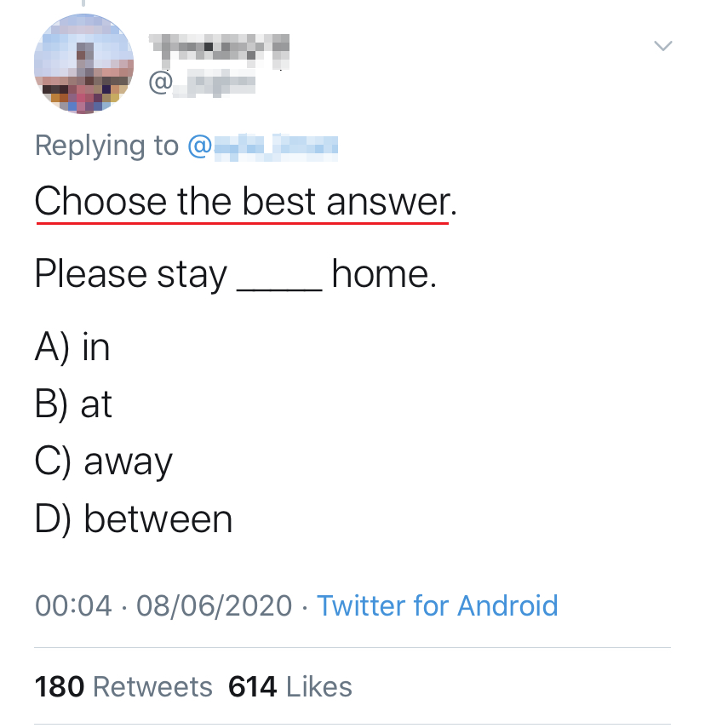Viewport: 705px width, 728px height.
Task: Select answer option "C) away"
Action: (104, 462)
